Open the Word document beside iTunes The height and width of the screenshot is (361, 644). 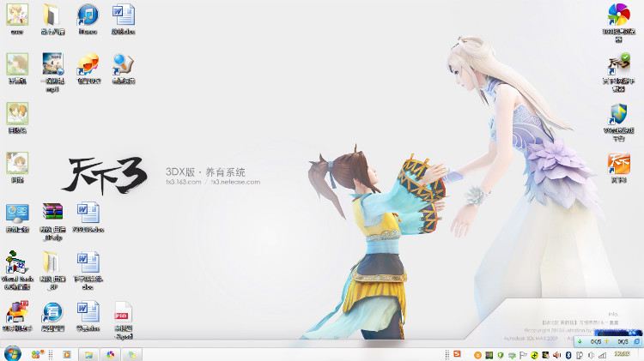123,19
